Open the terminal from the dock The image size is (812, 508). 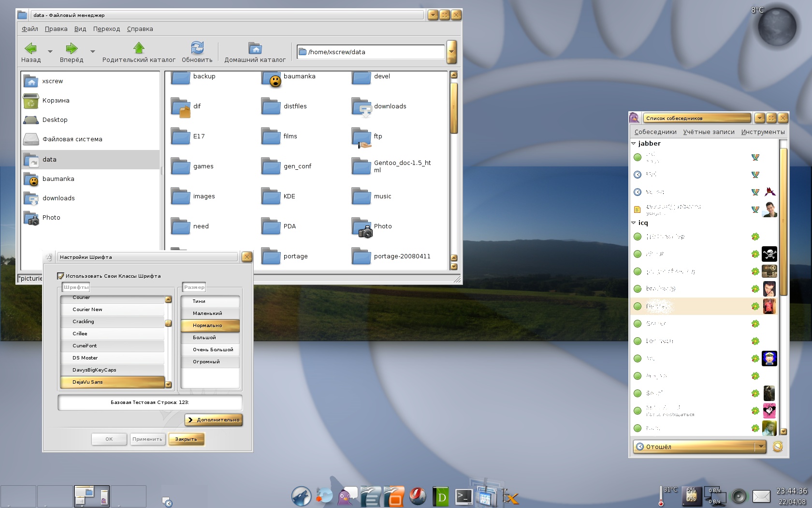(x=464, y=497)
